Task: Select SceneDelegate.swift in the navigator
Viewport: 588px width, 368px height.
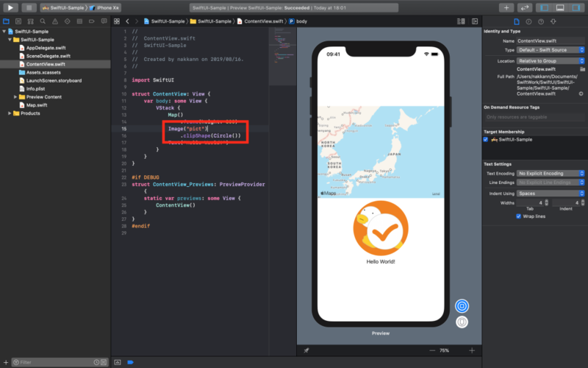Action: [48, 56]
